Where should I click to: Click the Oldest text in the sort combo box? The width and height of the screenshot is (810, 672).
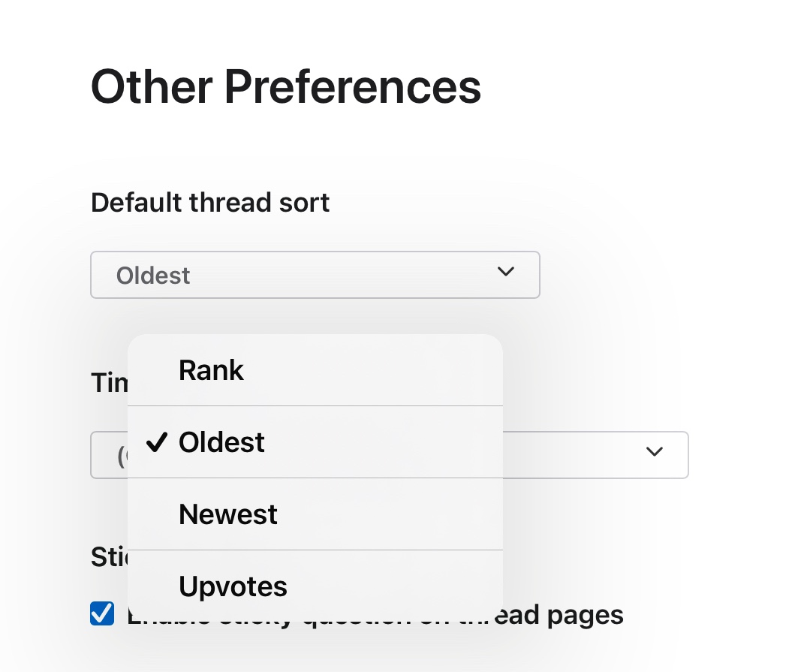point(153,276)
